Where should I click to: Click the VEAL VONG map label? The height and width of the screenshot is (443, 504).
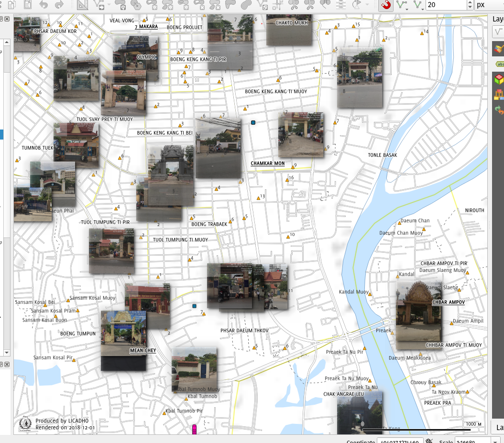(x=122, y=20)
